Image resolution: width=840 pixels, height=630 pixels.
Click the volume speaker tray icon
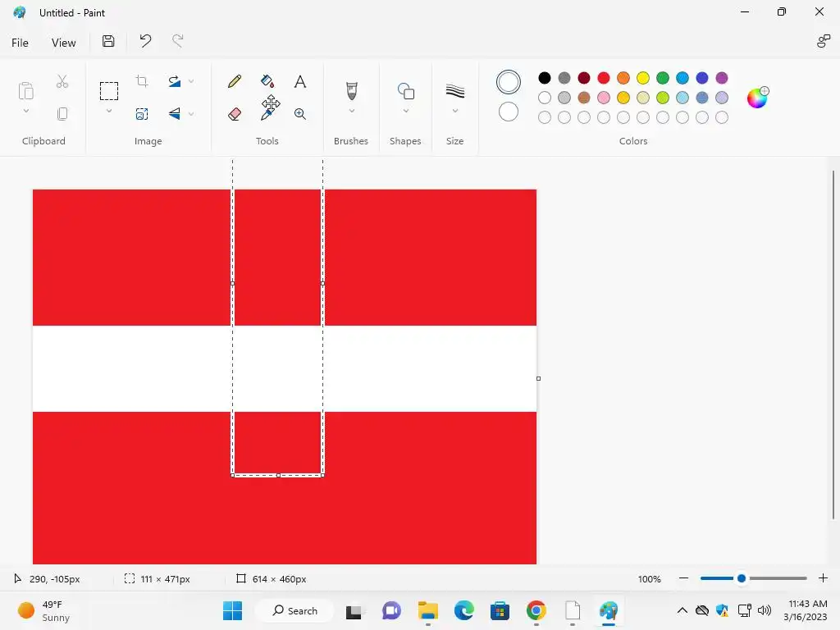coord(765,610)
